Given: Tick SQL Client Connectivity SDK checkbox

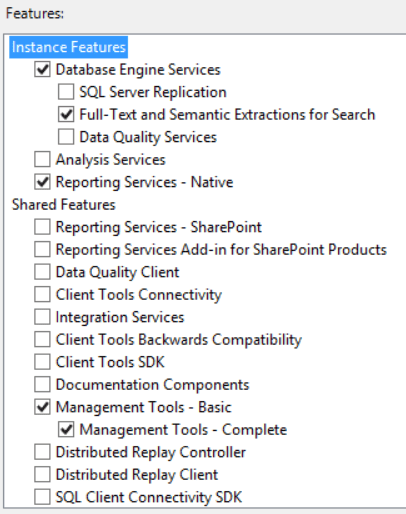Looking at the screenshot, I should click(x=42, y=497).
